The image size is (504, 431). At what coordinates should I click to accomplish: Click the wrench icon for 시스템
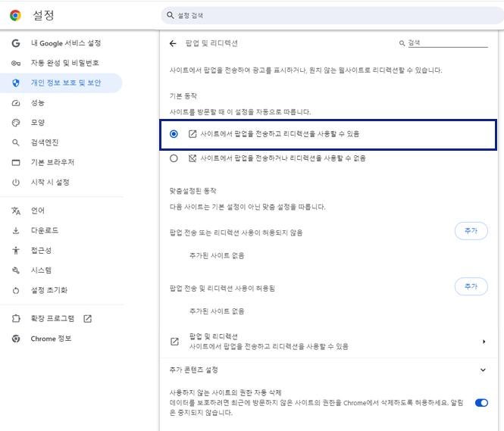click(x=16, y=270)
